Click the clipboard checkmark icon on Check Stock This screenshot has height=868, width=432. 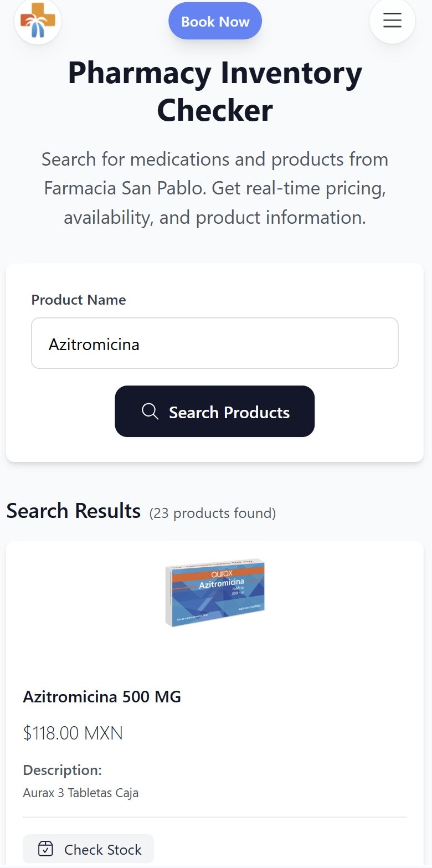45,849
